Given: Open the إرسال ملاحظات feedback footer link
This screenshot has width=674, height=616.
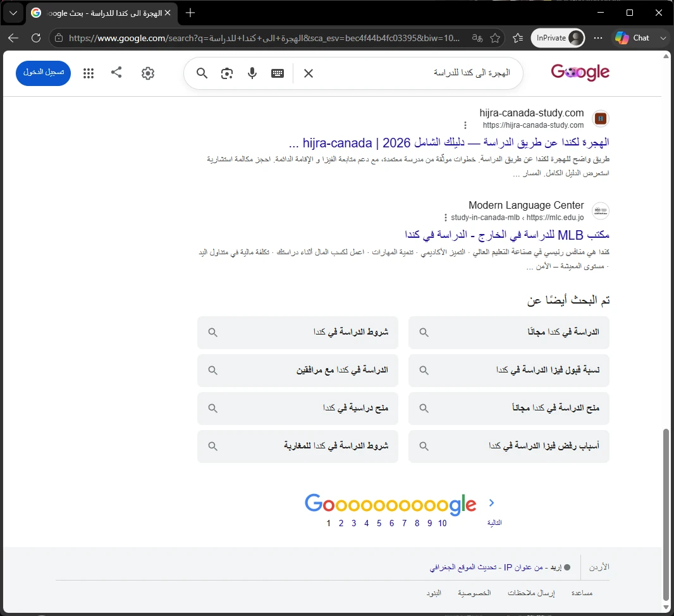Looking at the screenshot, I should 531,593.
